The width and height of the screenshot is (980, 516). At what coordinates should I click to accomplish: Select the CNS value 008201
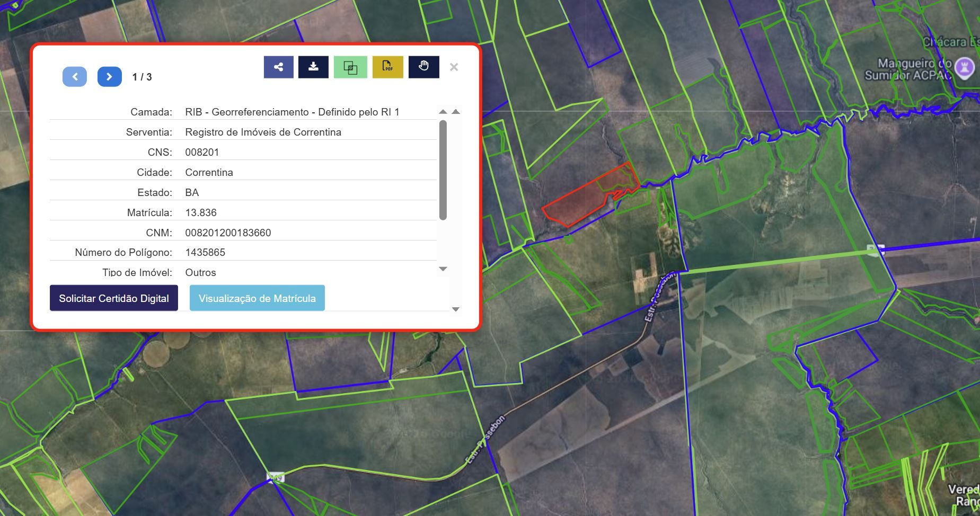(x=202, y=152)
